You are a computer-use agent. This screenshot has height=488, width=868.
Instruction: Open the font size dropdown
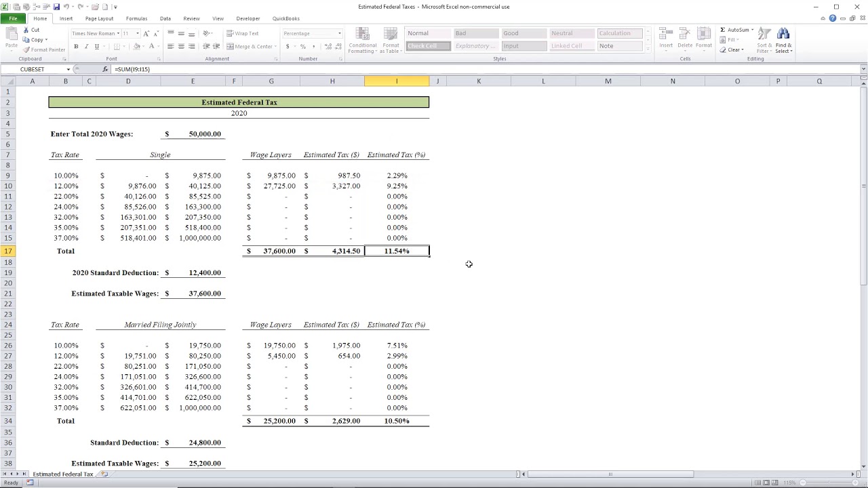pos(138,33)
